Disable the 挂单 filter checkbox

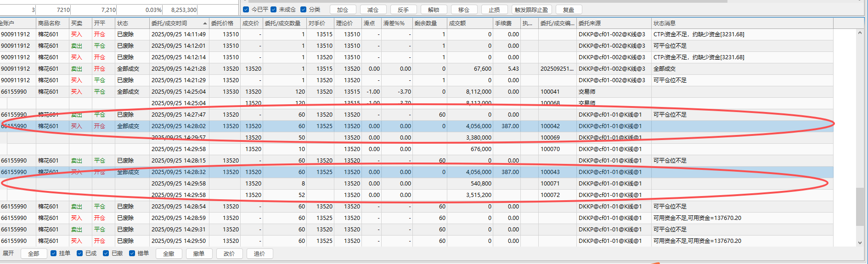tap(54, 253)
